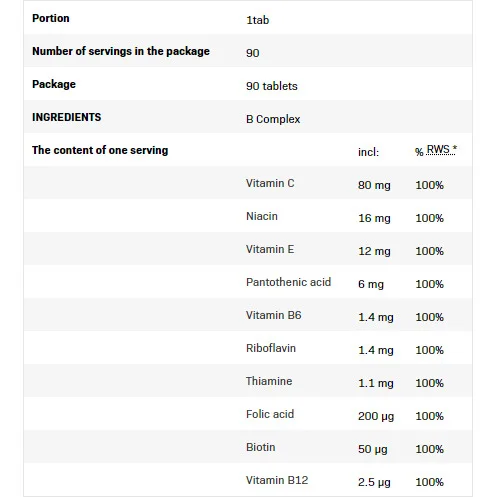This screenshot has height=497, width=497.
Task: Click the '1tab' portion value
Action: point(257,20)
